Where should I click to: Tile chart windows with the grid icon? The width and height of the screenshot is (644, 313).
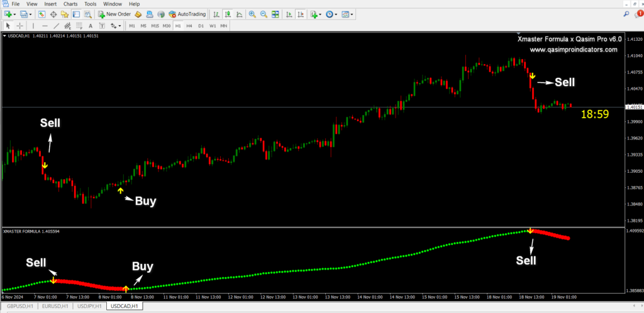[275, 14]
